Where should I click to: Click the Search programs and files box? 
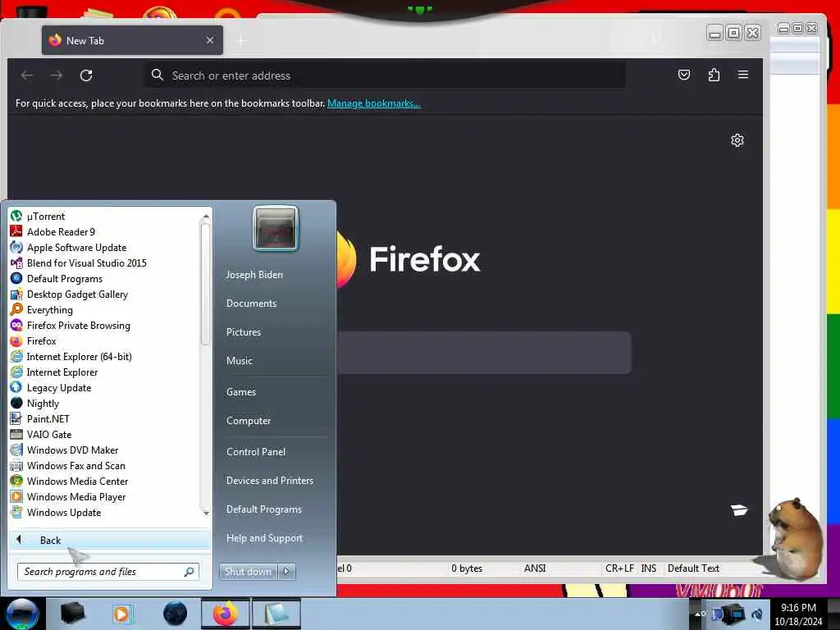tap(107, 572)
